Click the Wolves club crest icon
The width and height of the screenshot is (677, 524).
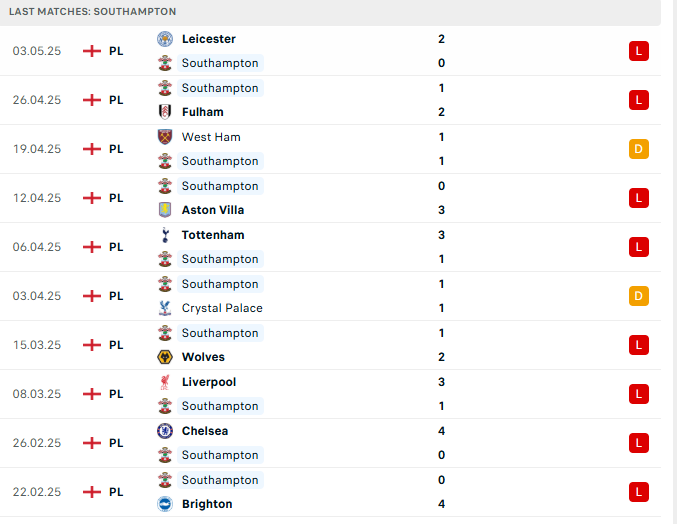point(165,357)
